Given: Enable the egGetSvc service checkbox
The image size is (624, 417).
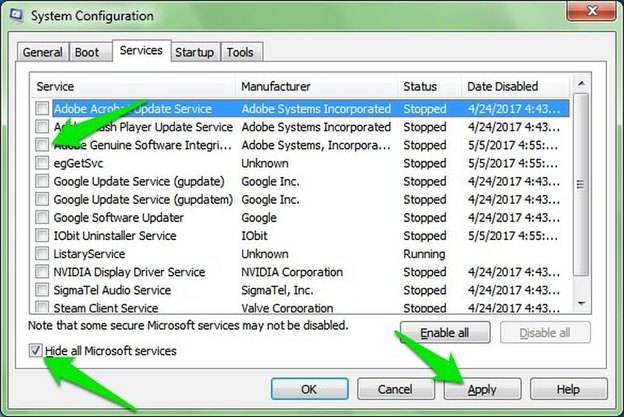Looking at the screenshot, I should click(42, 163).
